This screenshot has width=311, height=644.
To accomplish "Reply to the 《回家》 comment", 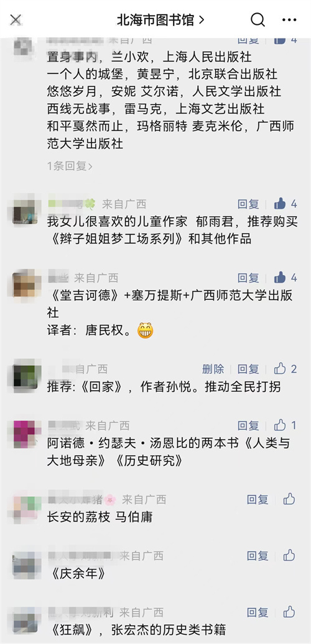I will pyautogui.click(x=248, y=369).
